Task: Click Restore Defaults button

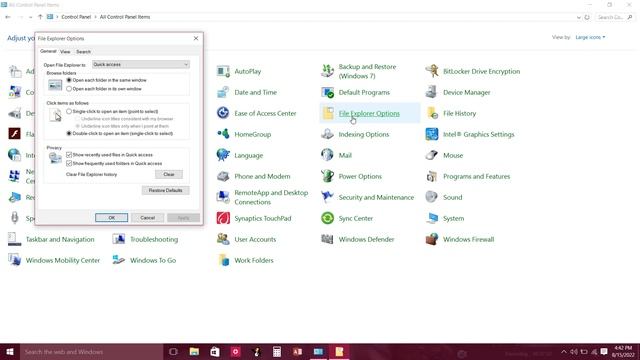Action: point(165,191)
